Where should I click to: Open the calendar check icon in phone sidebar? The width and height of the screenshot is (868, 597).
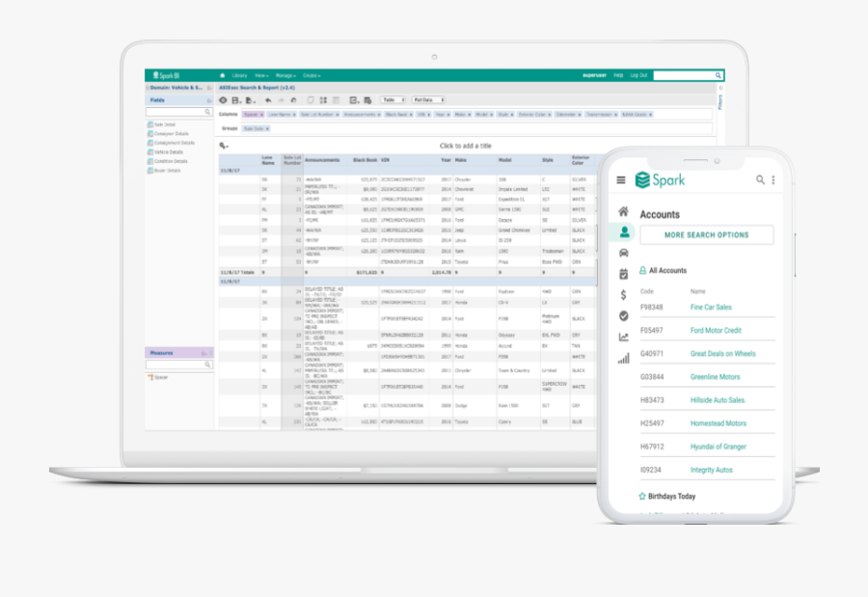[623, 274]
